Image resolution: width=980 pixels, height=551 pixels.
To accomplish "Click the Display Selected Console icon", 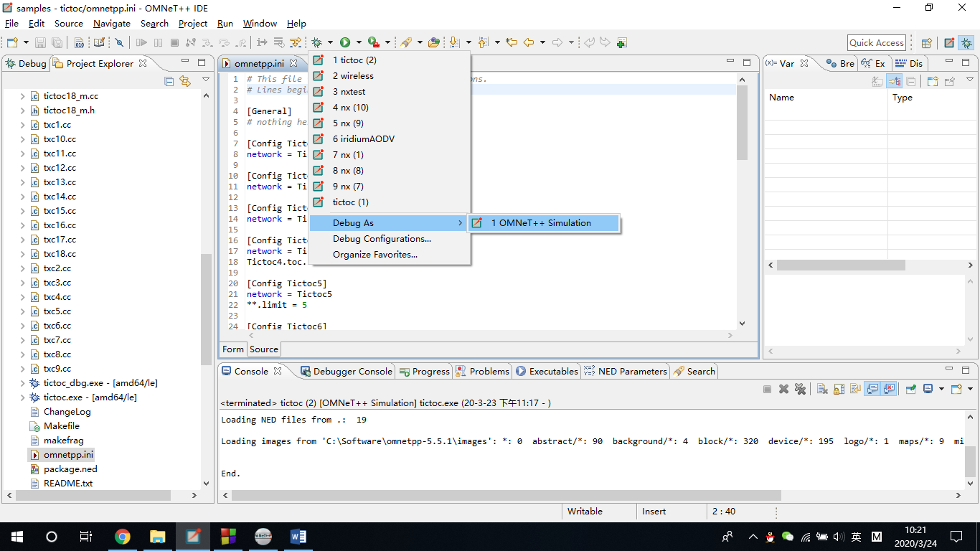I will pos(928,389).
